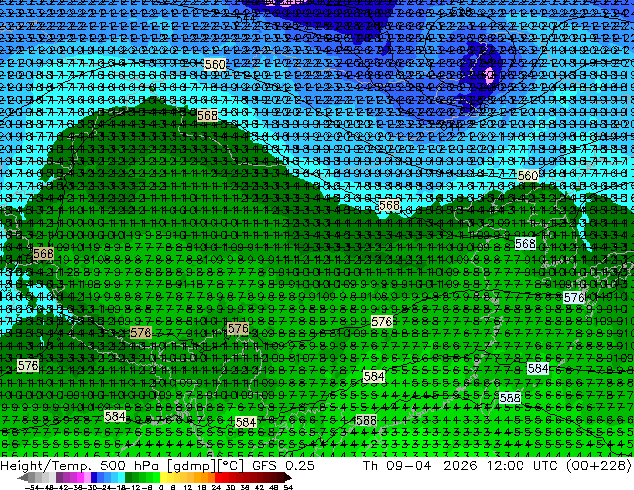Image resolution: width=634 pixels, height=490 pixels.
Task: Click the '500 hPa' level label
Action: [130, 465]
